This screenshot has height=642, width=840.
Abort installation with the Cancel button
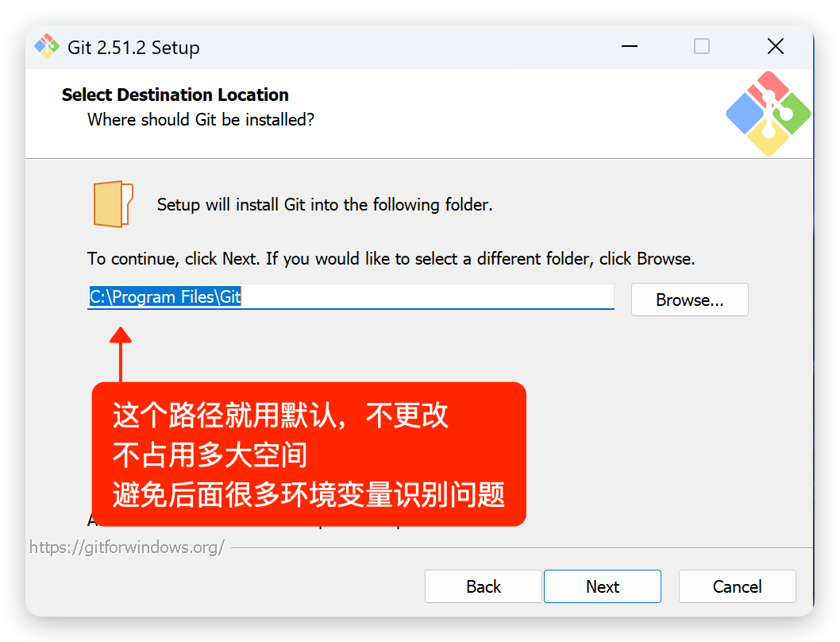click(x=737, y=586)
